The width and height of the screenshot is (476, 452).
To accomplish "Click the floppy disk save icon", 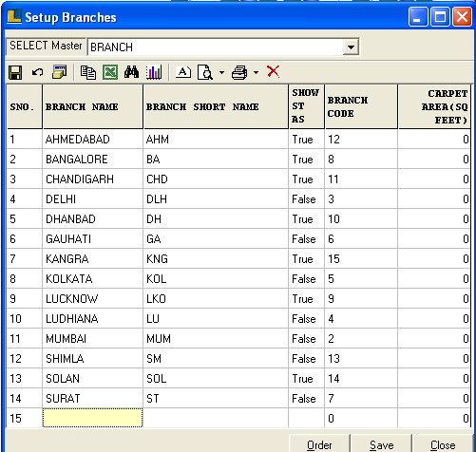I will click(x=15, y=72).
